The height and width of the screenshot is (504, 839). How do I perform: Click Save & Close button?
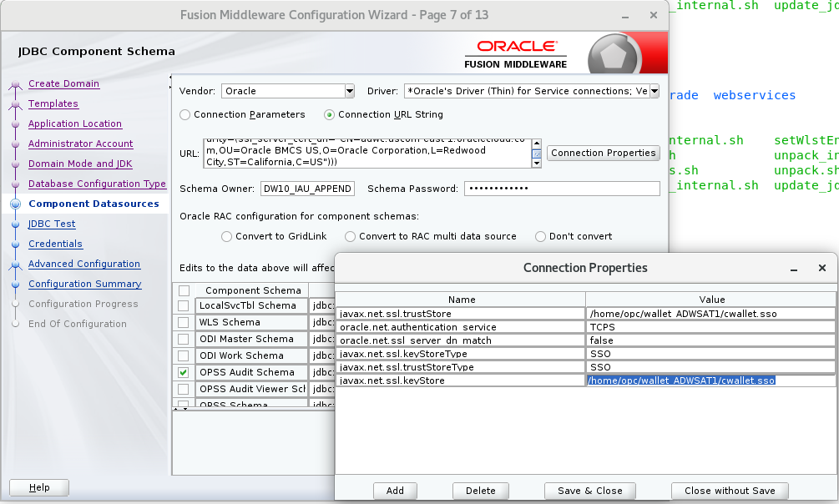coord(589,491)
